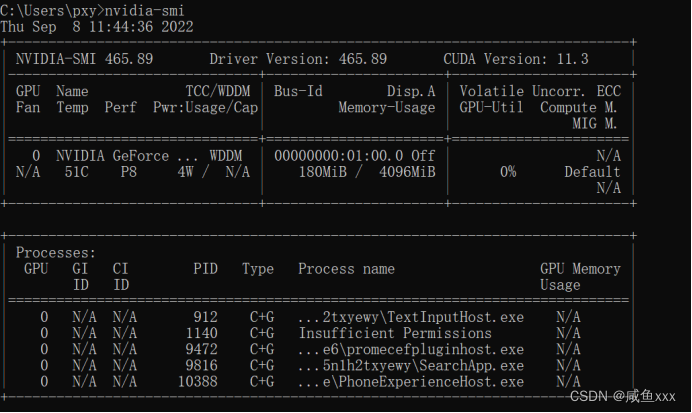Select the Bus-Id column header
Image resolution: width=692 pixels, height=413 pixels.
298,91
